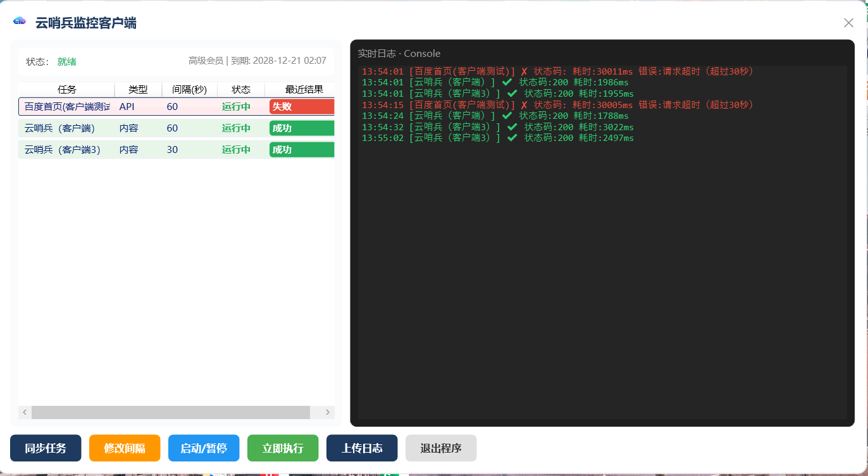Viewport: 868px width, 476px height.
Task: Click 运行中 status of 云哨兵 (客户端3) row
Action: pyautogui.click(x=236, y=150)
